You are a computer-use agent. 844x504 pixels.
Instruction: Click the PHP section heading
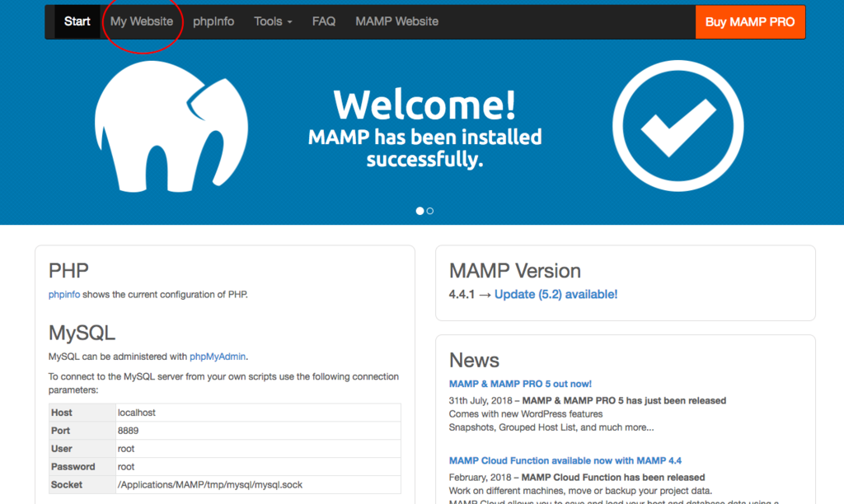pos(68,271)
